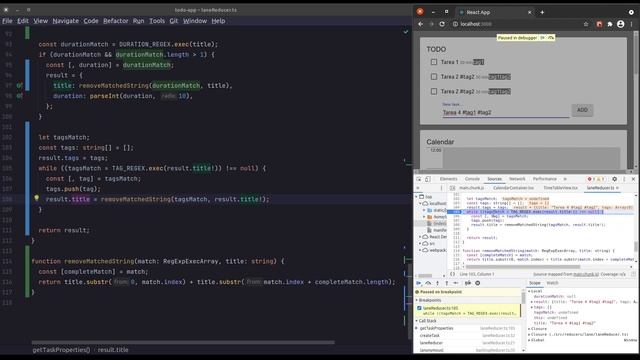Expand the Global scope node
640x360 pixels.
529,340
